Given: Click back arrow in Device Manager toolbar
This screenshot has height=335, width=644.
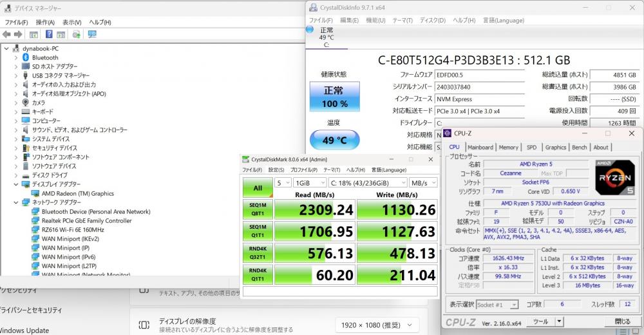Looking at the screenshot, I should (6, 35).
